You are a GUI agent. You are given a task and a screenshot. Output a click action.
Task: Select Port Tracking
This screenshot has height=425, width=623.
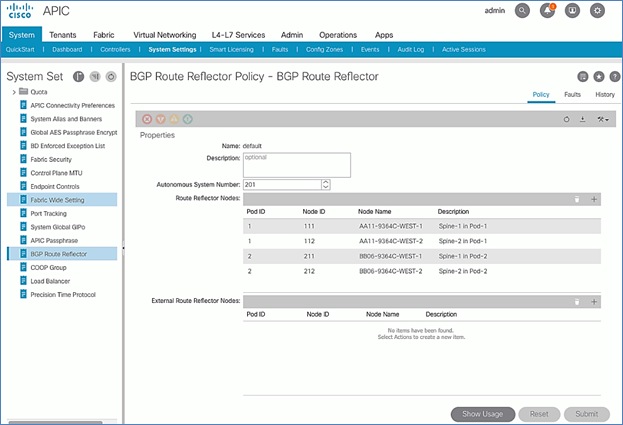pos(48,213)
